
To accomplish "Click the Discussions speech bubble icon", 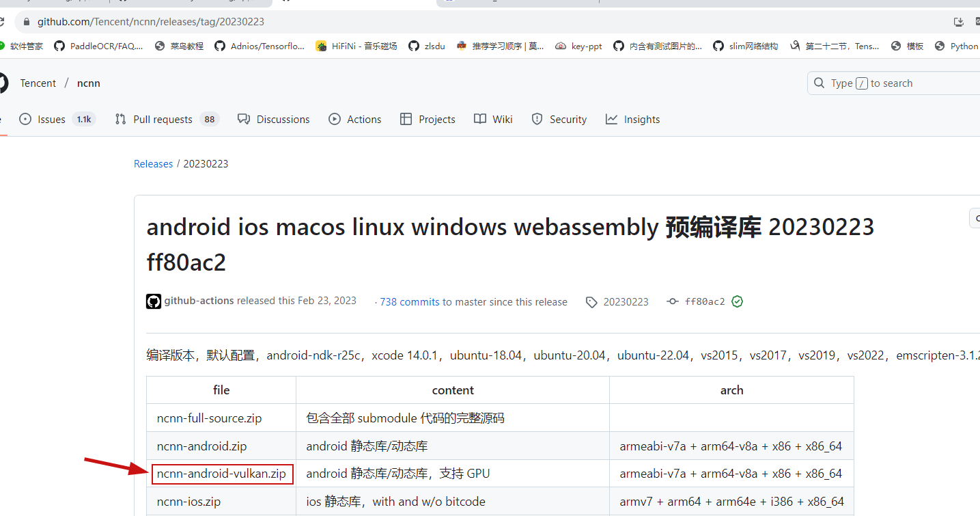I will [x=244, y=119].
